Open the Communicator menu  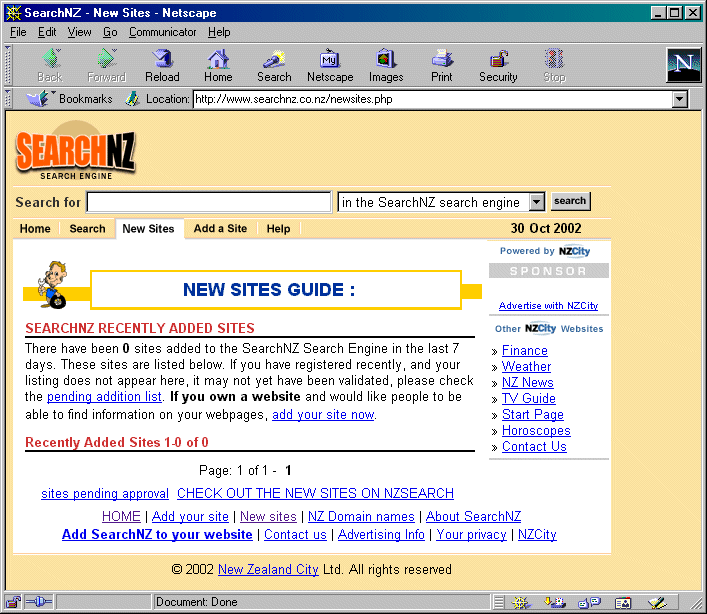tap(163, 32)
